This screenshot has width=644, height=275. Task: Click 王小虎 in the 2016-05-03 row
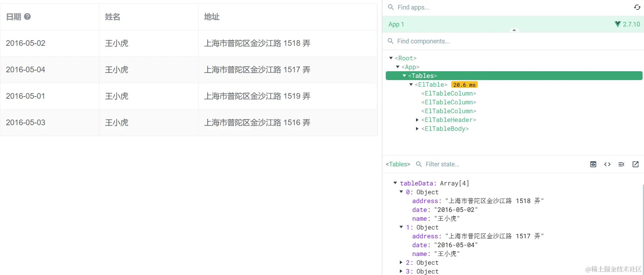tap(117, 122)
